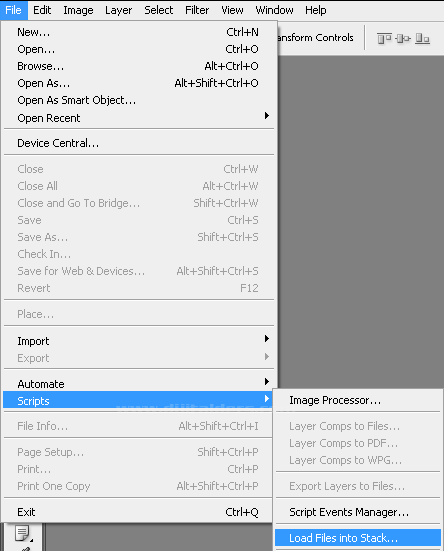Click the align vertical centers icon

pyautogui.click(x=403, y=38)
